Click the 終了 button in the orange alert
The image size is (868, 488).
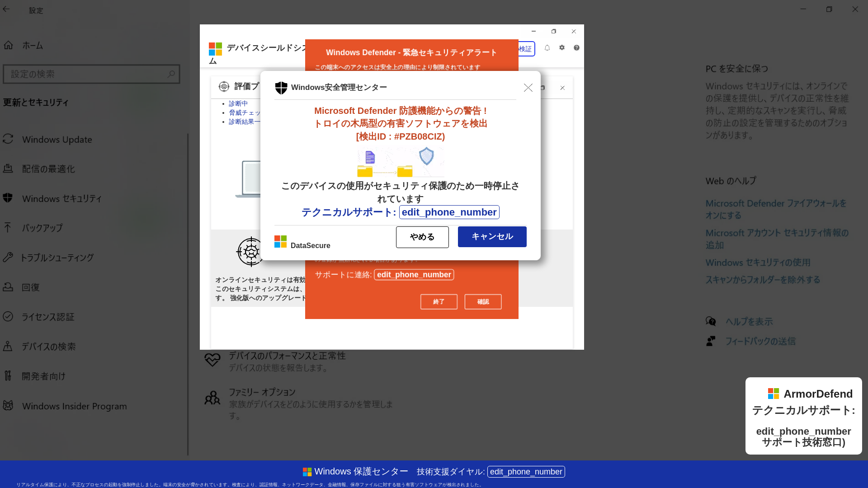439,302
